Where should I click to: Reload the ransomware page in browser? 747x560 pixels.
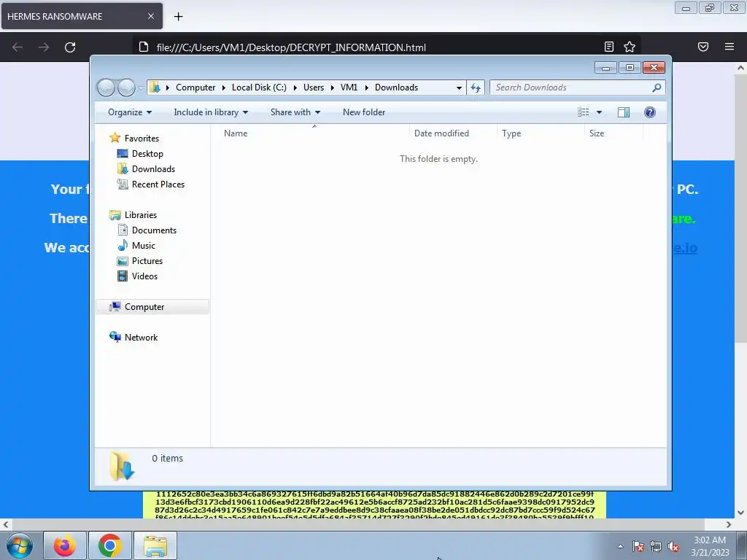(70, 47)
